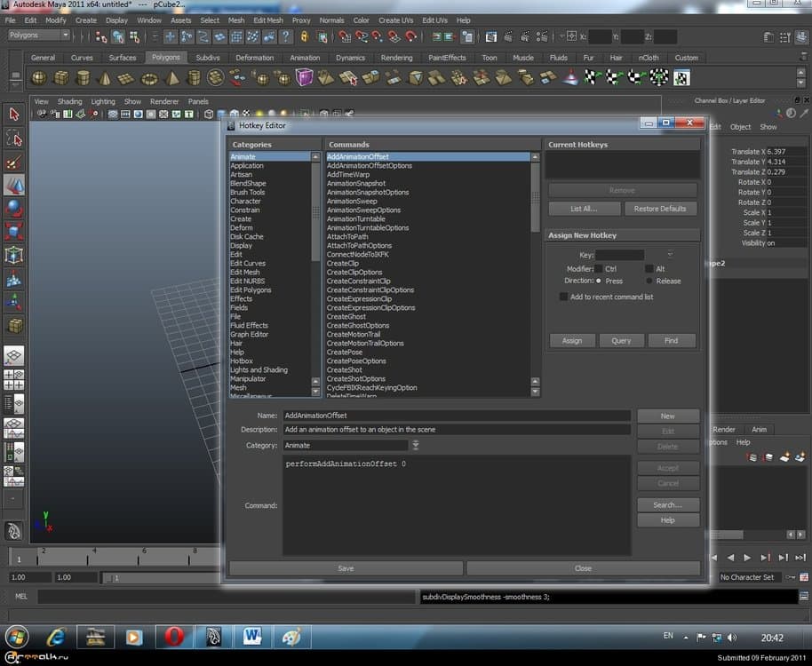Enable the Ctrl modifier checkbox

click(598, 269)
